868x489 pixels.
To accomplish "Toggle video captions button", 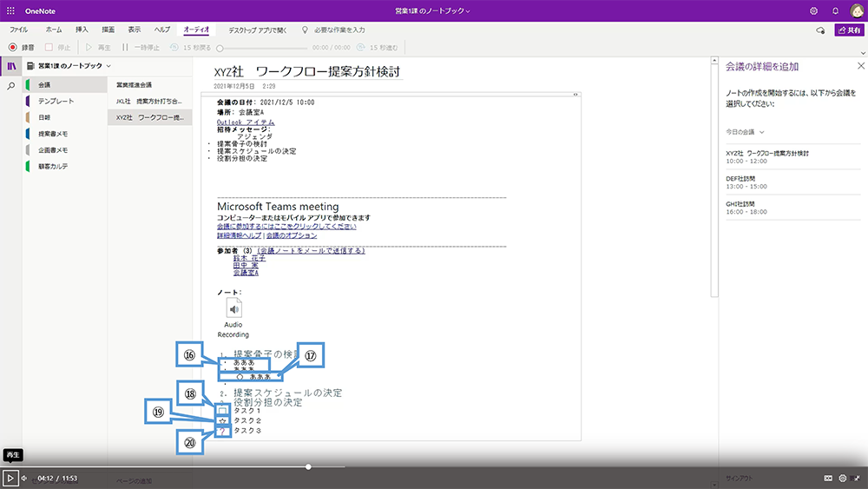I will point(827,478).
